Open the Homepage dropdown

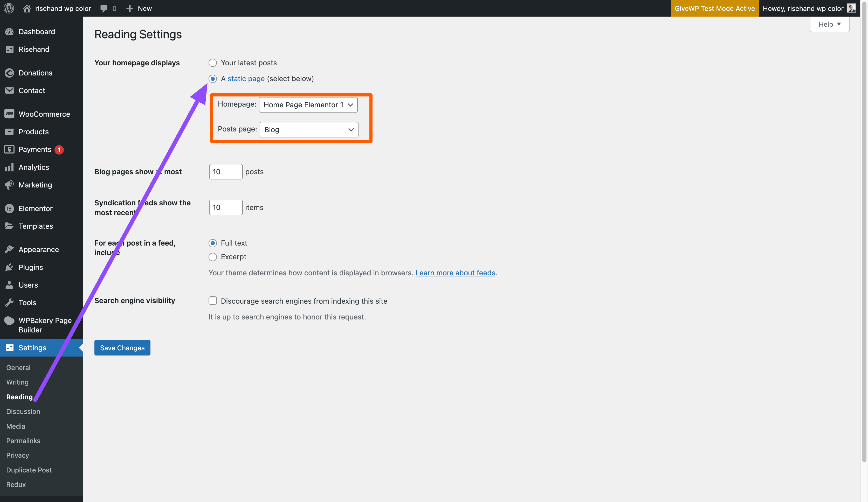tap(308, 105)
